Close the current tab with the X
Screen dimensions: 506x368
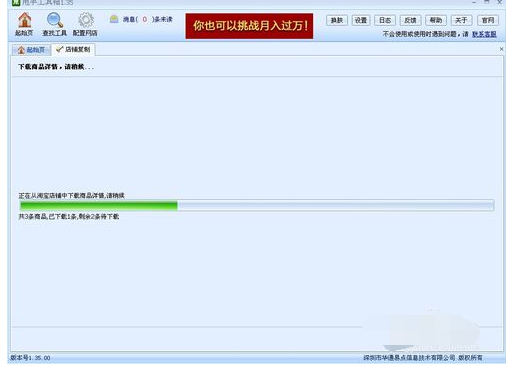click(x=501, y=49)
